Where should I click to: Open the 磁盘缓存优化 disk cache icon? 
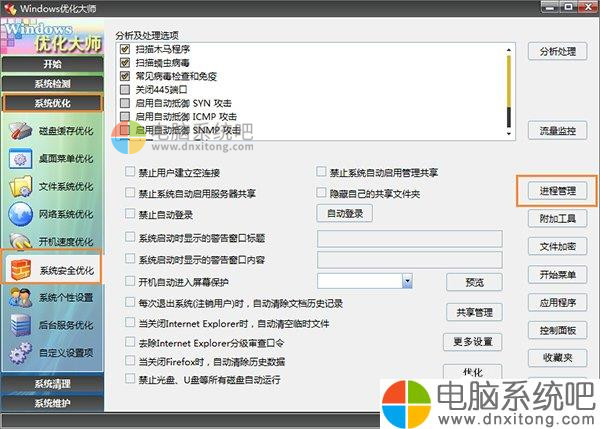tap(20, 131)
